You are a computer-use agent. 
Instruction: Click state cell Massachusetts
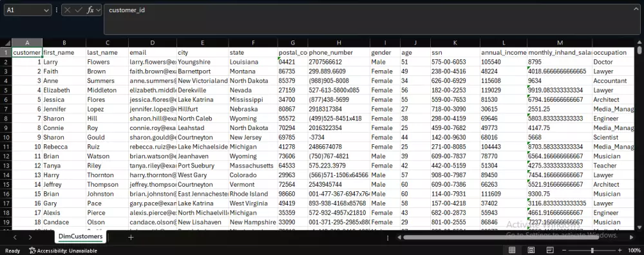point(253,166)
